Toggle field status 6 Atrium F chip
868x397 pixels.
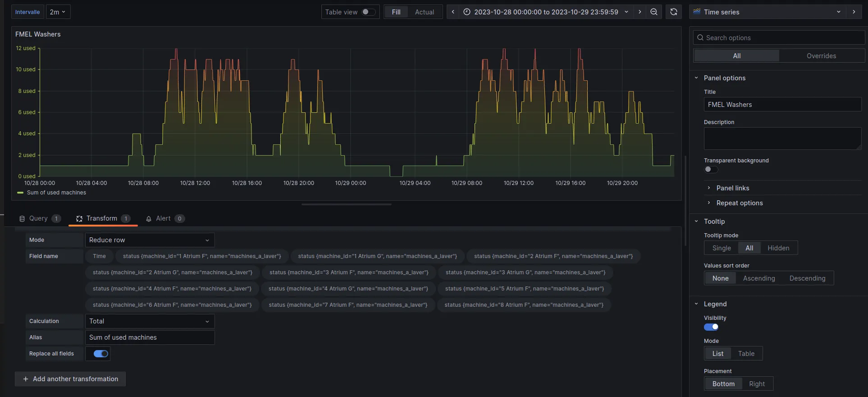click(x=172, y=305)
